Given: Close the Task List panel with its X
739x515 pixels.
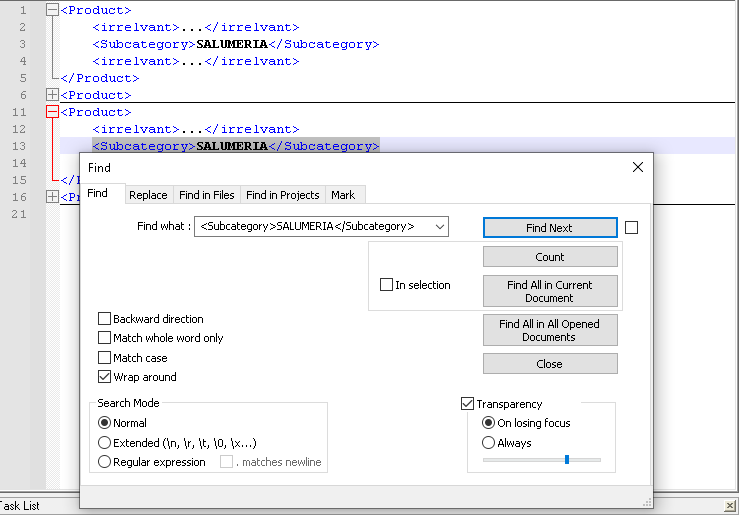Looking at the screenshot, I should [730, 506].
